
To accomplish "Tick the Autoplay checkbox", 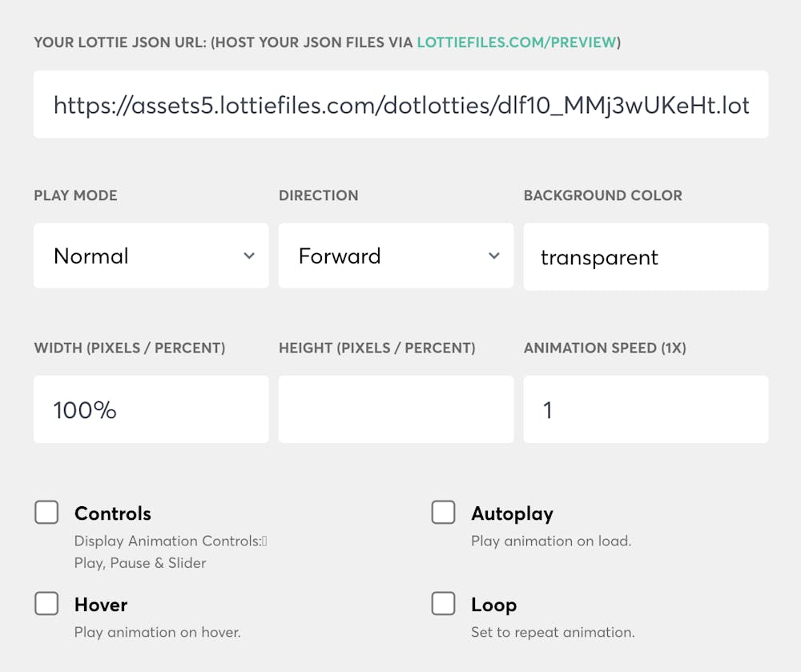I will pyautogui.click(x=443, y=513).
